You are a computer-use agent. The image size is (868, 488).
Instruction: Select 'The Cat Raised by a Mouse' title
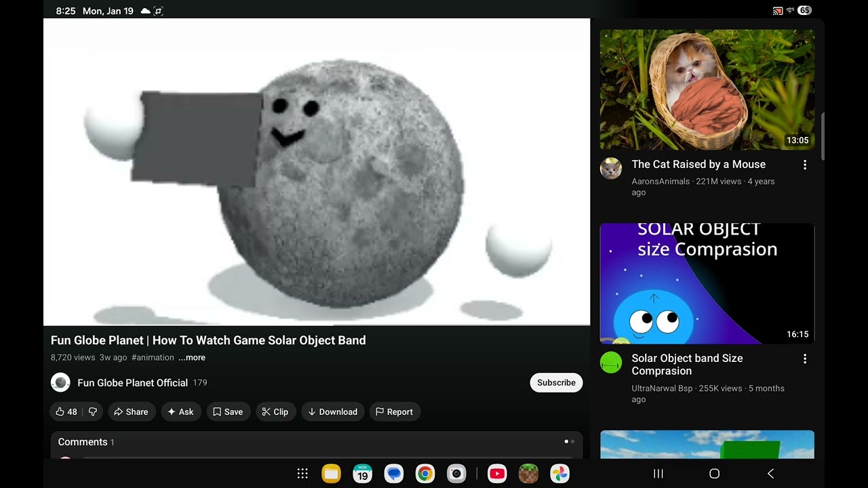click(x=698, y=164)
